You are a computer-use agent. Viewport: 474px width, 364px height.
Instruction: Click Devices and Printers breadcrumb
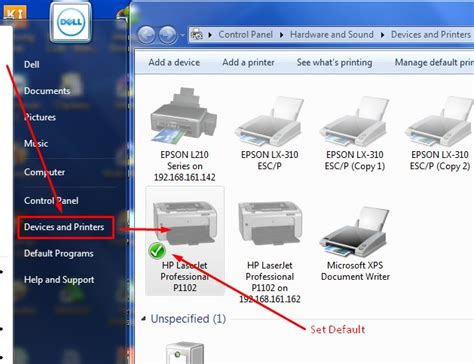pyautogui.click(x=431, y=35)
